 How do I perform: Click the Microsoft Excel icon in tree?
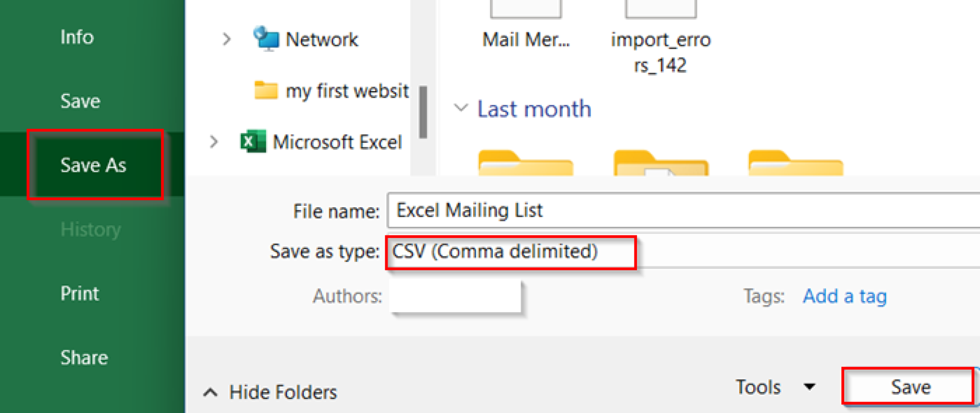point(252,142)
